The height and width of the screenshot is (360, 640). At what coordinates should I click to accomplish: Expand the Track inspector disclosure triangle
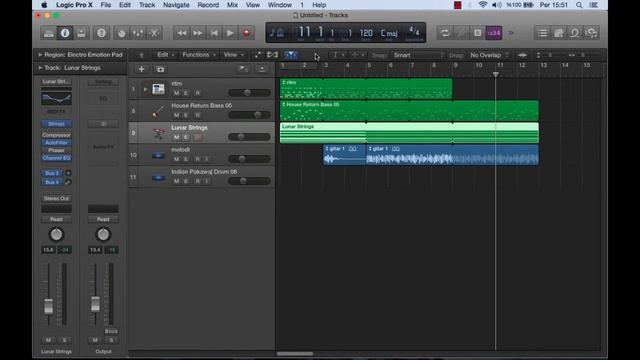(x=40, y=68)
